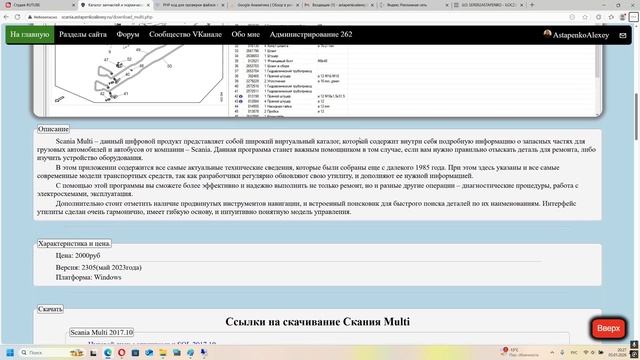The width and height of the screenshot is (640, 360).
Task: Open the network Wi-Fi tray icon
Action: coord(586,352)
